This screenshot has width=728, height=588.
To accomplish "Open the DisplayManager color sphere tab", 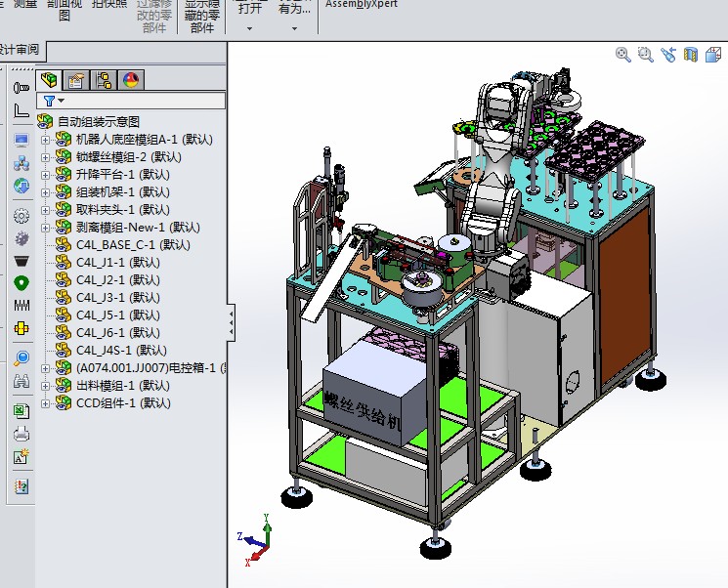I will coord(131,80).
